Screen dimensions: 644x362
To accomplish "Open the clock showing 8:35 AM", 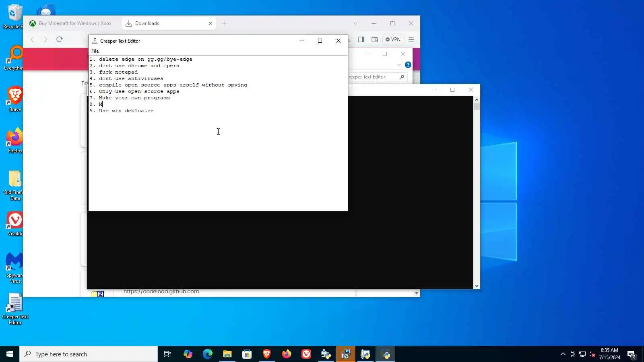I will (609, 354).
